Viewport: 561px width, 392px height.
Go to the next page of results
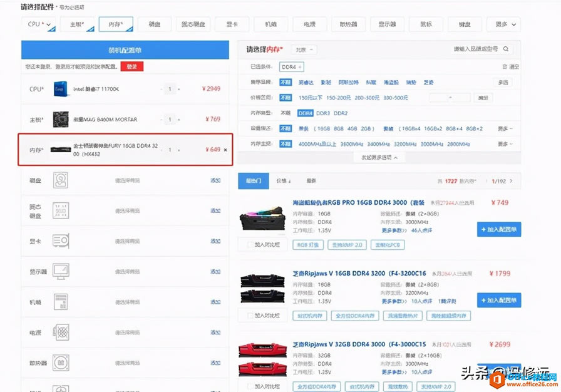tap(511, 181)
